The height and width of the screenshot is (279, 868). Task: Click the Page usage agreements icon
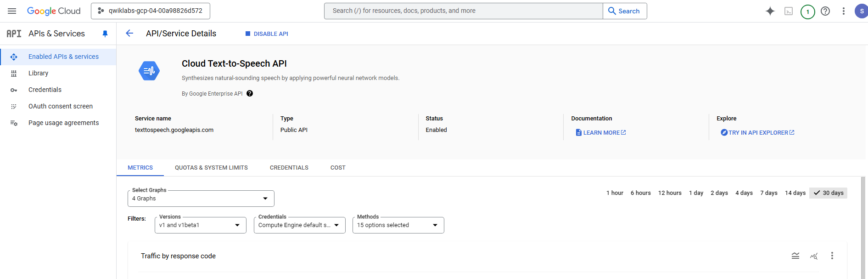[x=14, y=123]
